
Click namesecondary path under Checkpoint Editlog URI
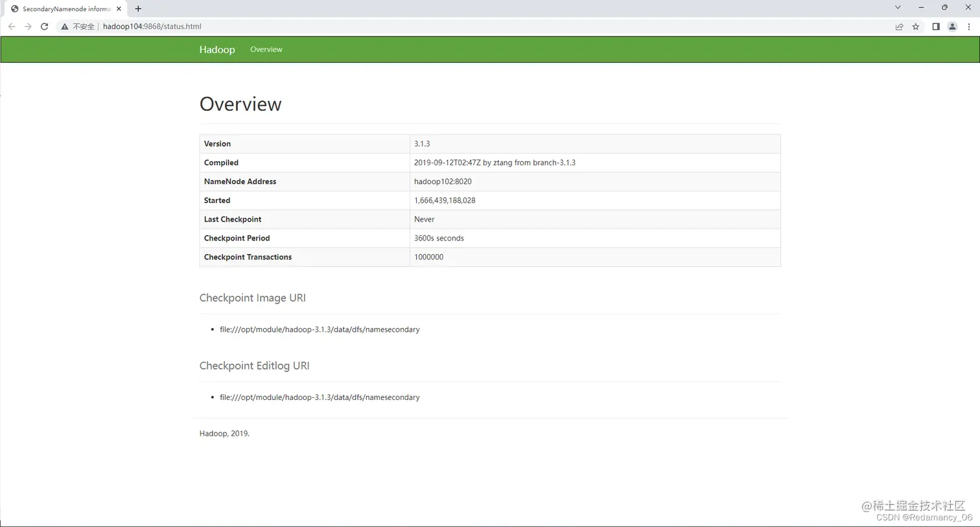click(320, 397)
